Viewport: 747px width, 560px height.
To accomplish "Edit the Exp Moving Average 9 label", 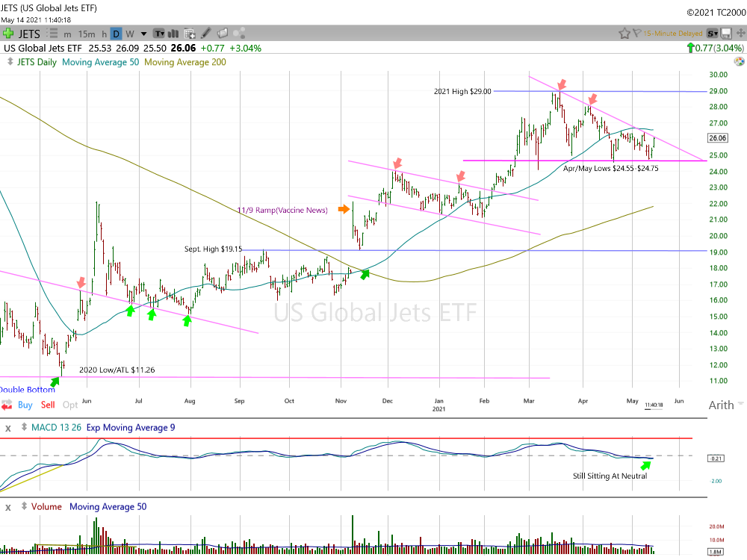I will coord(131,427).
